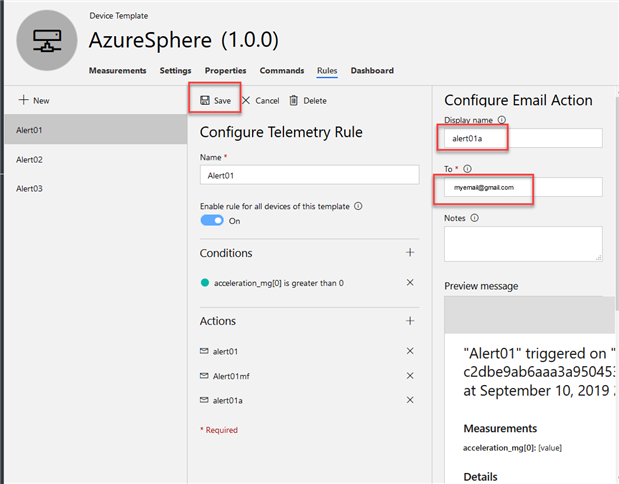Open the Properties tab
The image size is (619, 484).
click(225, 70)
